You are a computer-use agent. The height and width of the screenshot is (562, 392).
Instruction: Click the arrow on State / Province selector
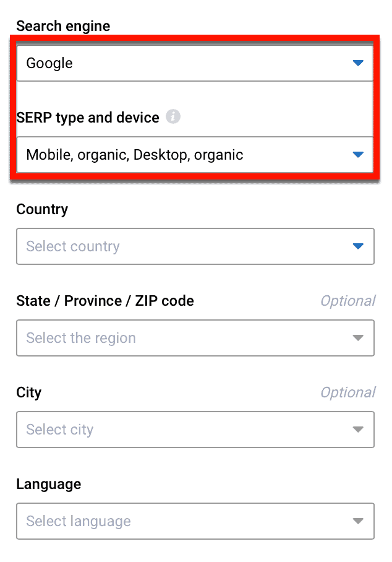tap(357, 338)
